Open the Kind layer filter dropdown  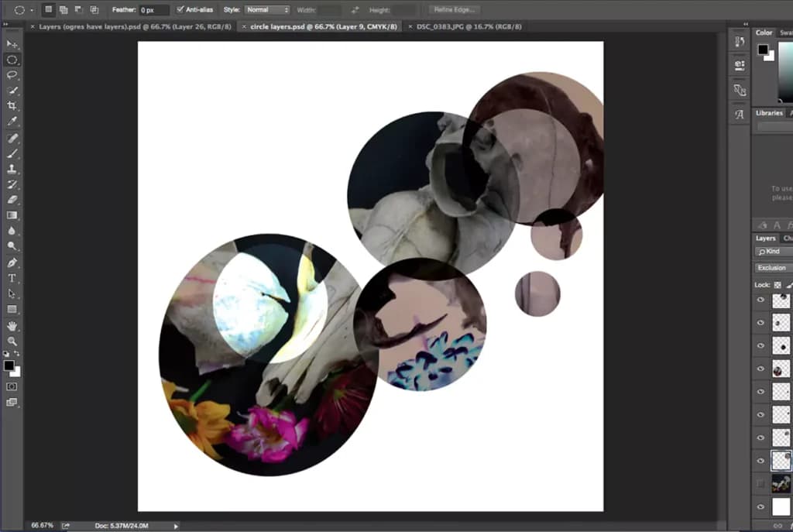[x=774, y=252]
